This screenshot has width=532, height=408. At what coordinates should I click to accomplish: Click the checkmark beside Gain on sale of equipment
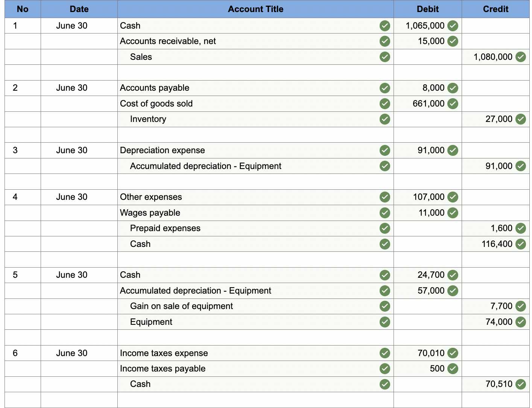385,306
